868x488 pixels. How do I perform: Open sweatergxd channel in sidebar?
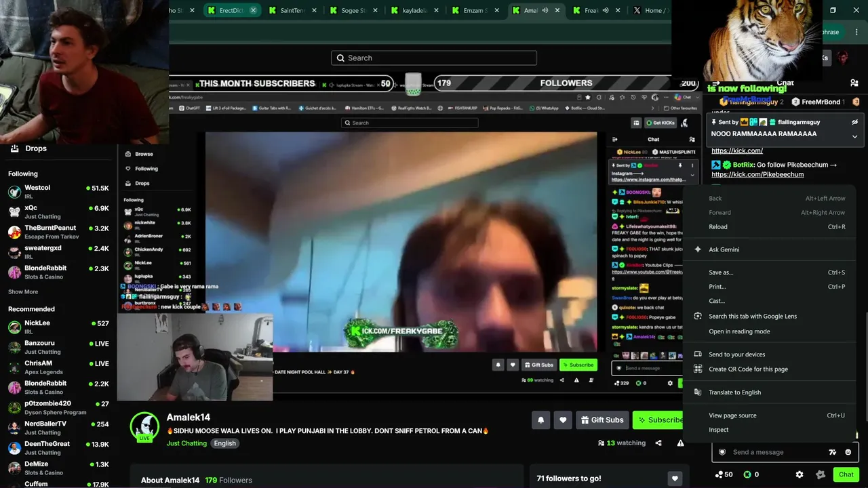tap(58, 252)
